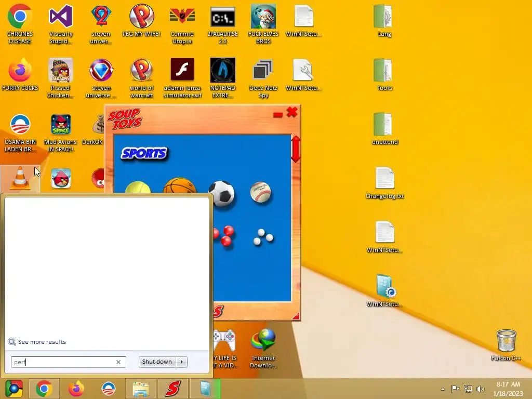Open the Lang folder on desktop
This screenshot has width=532, height=399.
point(384,20)
